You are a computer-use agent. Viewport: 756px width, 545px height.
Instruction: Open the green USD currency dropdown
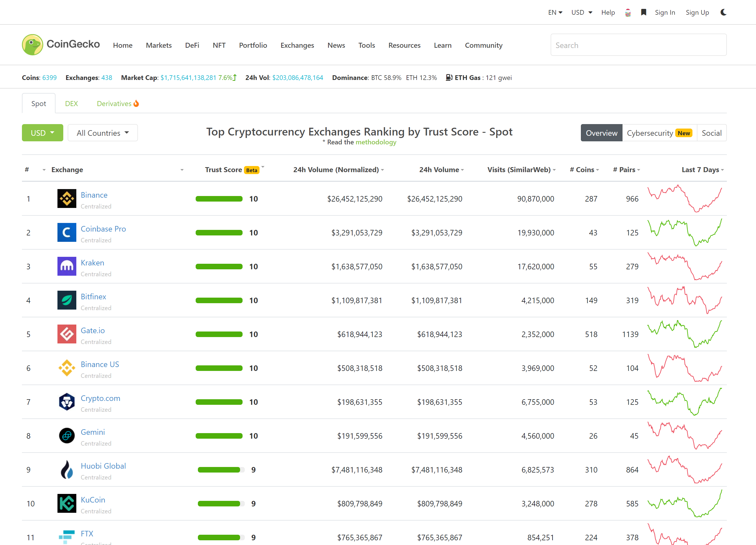coord(42,132)
